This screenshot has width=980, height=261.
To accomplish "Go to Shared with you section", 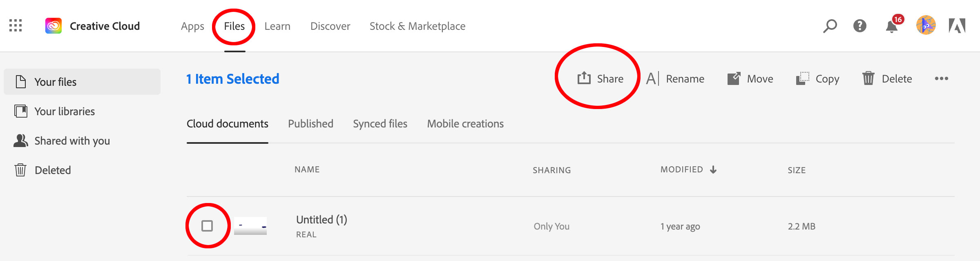I will point(72,141).
